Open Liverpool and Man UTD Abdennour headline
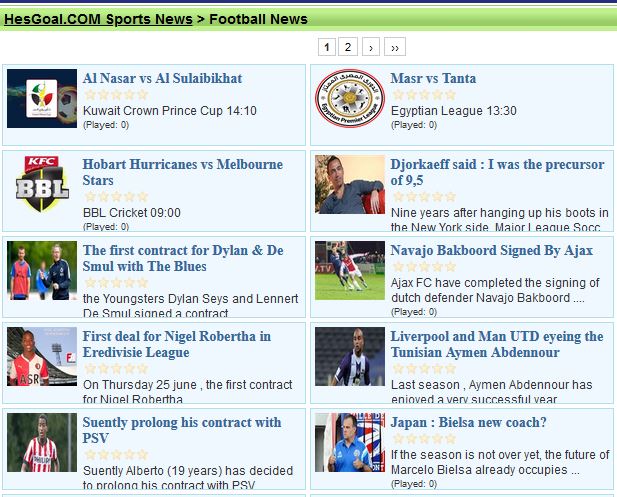617x497 pixels. (x=497, y=344)
